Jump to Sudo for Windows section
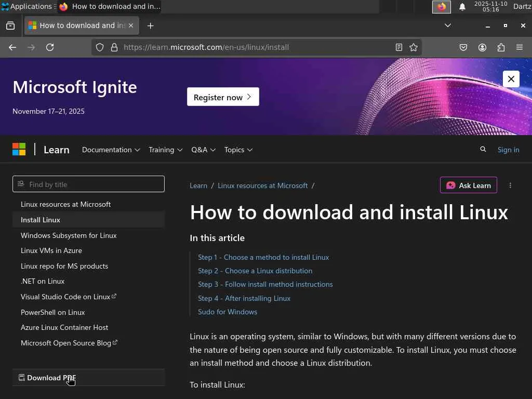The image size is (532, 399). [x=228, y=312]
